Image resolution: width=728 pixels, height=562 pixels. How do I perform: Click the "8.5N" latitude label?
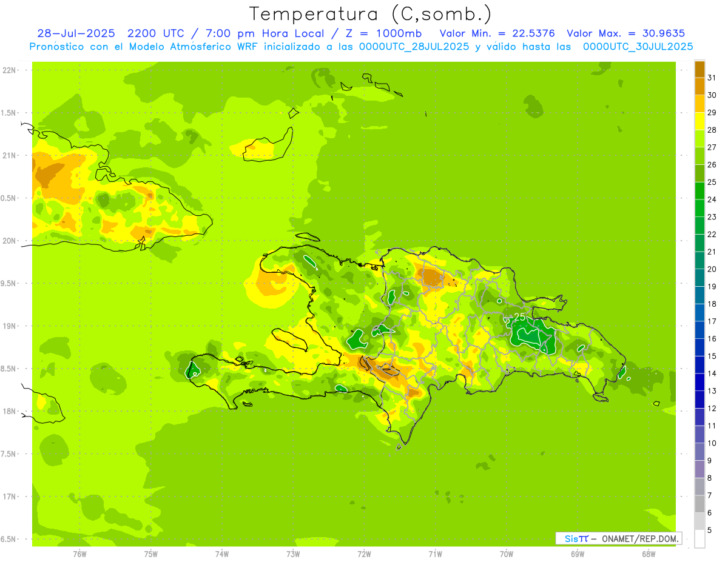9,369
